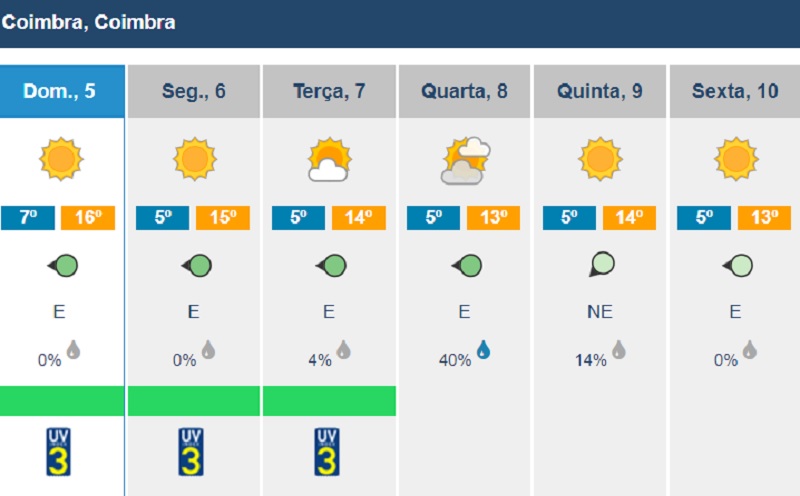This screenshot has width=800, height=496.
Task: Open the Quinta, 9 forecast tab
Action: click(x=599, y=91)
